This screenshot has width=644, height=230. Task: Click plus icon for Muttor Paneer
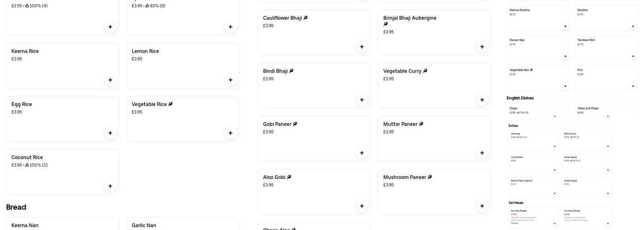482,153
